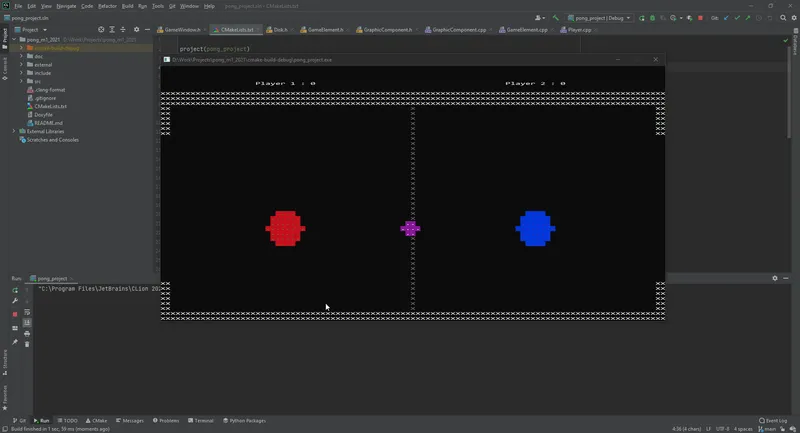
Task: Expand src folder arrow
Action: (x=21, y=81)
